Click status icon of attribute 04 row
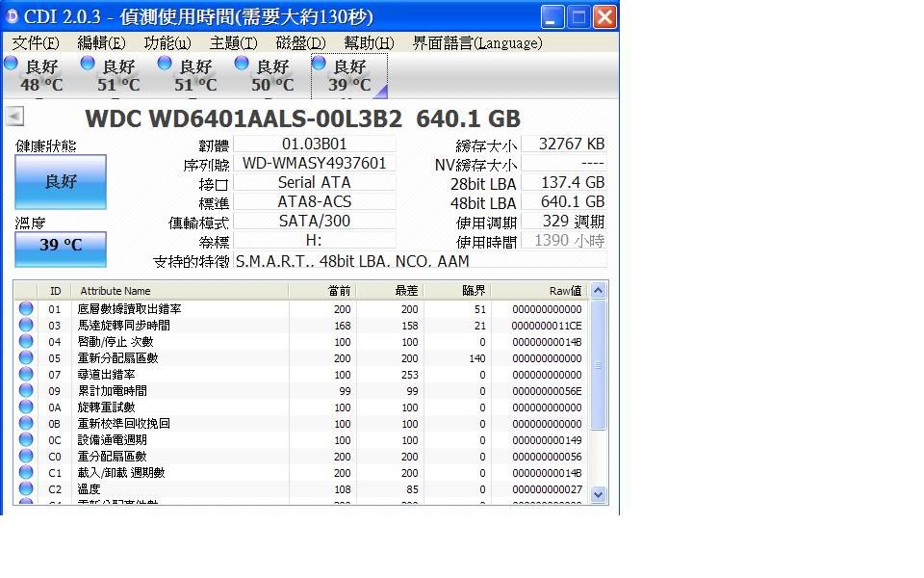 point(26,341)
